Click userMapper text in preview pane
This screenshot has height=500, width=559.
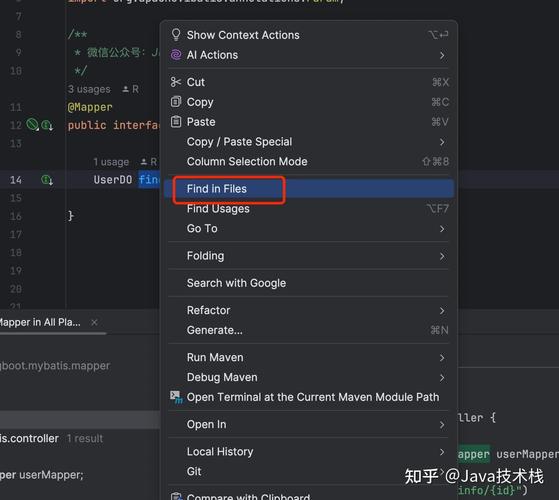[x=527, y=454]
